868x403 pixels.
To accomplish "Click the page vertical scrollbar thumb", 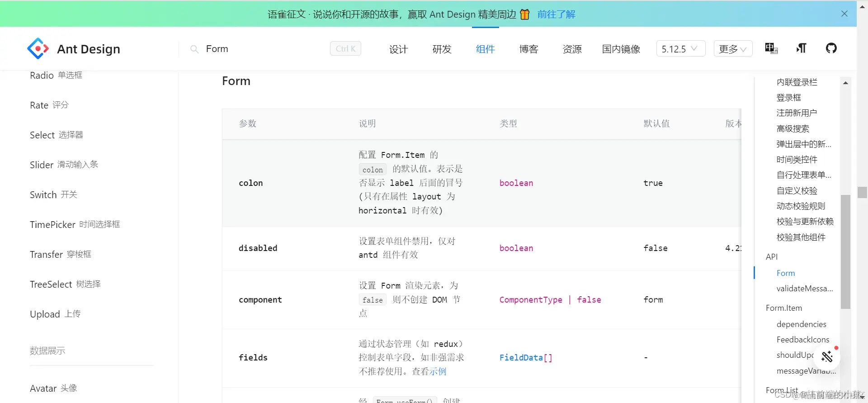I will (x=862, y=192).
